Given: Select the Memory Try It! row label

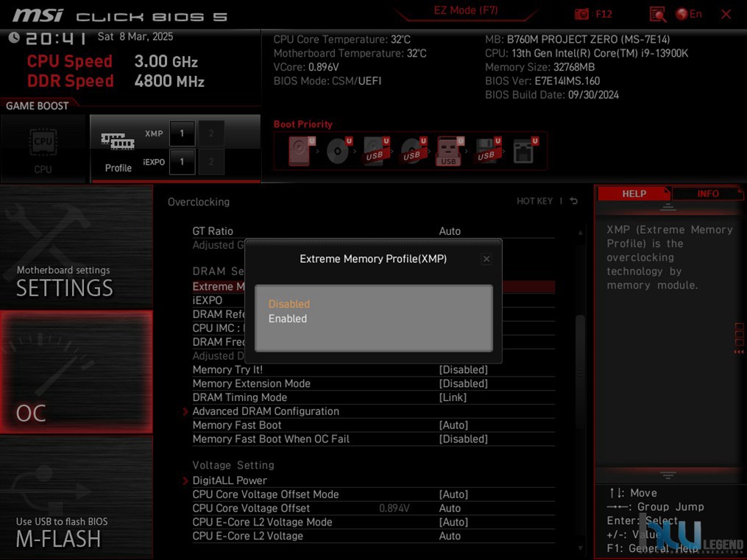Looking at the screenshot, I should pos(227,369).
